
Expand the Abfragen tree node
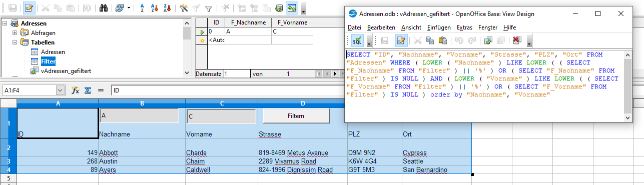(15, 33)
